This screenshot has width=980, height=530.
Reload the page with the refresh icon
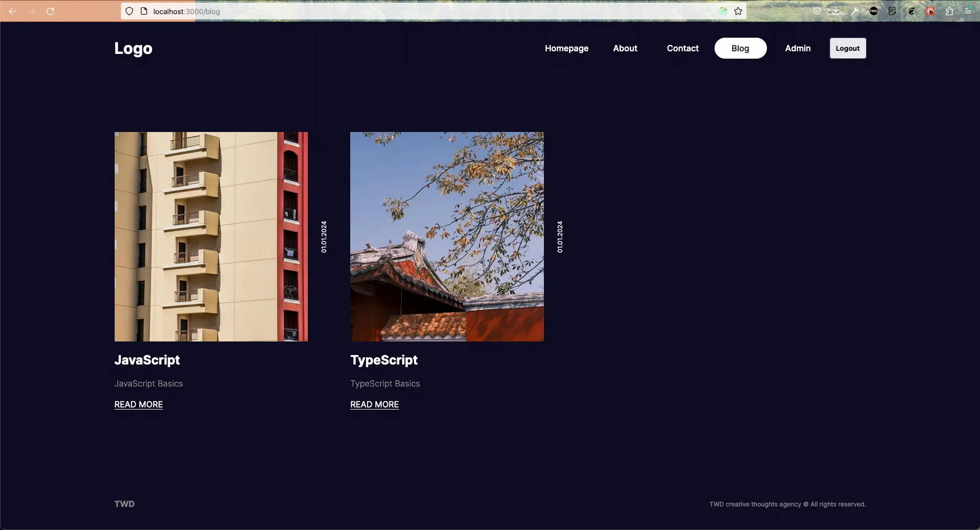pyautogui.click(x=50, y=11)
